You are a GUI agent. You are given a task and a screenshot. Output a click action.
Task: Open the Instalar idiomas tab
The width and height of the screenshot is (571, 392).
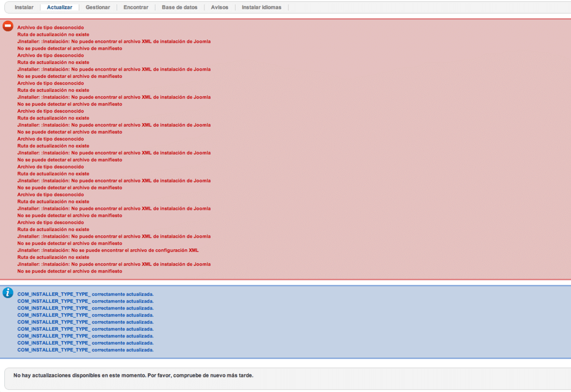coord(262,7)
